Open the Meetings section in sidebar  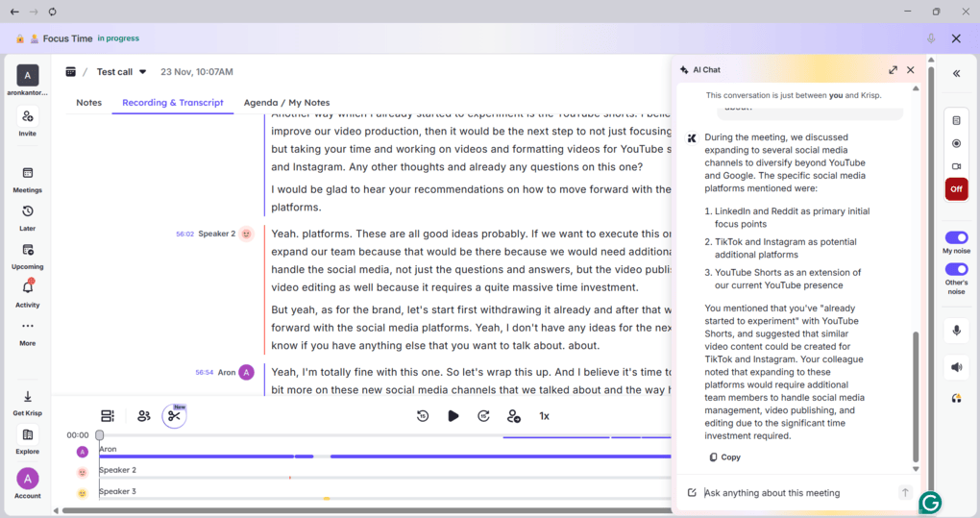click(27, 179)
